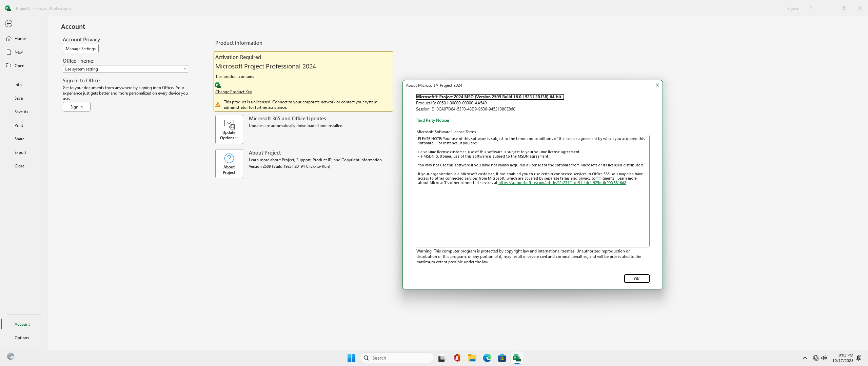The height and width of the screenshot is (366, 868).
Task: Open Microsoft Store from the taskbar
Action: click(502, 358)
